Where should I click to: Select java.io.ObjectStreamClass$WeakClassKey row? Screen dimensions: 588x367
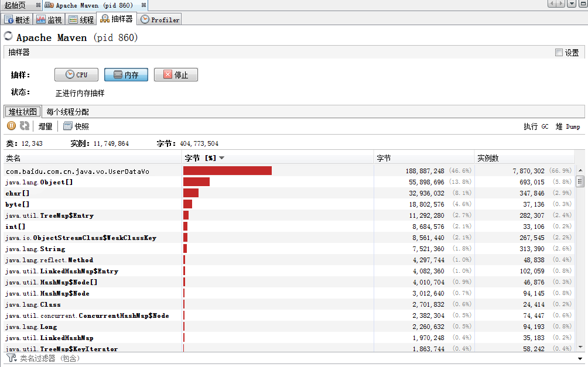(289, 238)
